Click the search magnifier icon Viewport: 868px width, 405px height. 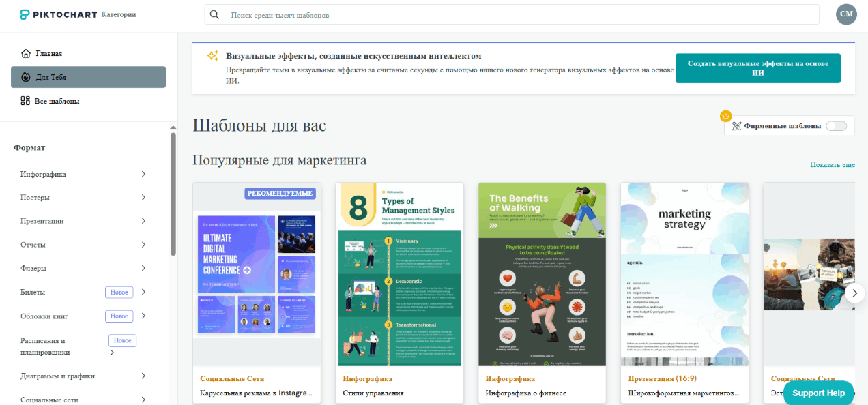[214, 14]
